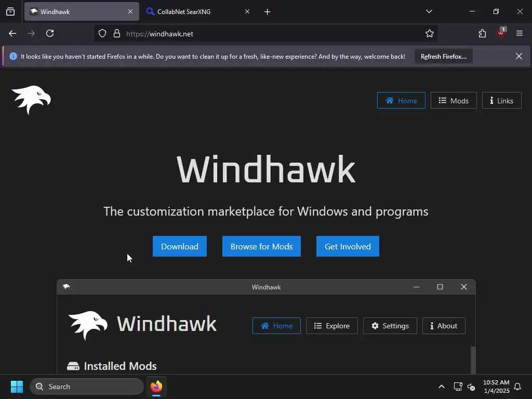Image resolution: width=532 pixels, height=399 pixels.
Task: Click the scrollbar in Windhawk app preview
Action: 473,360
